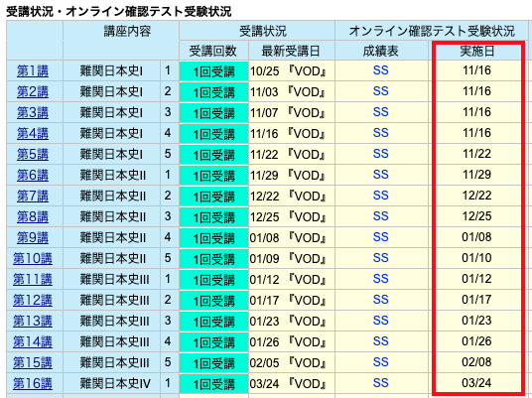This screenshot has height=398, width=532.
Task: Click the page title 受講状況・オンライン確認テスト受験状況
Action: pos(119,11)
